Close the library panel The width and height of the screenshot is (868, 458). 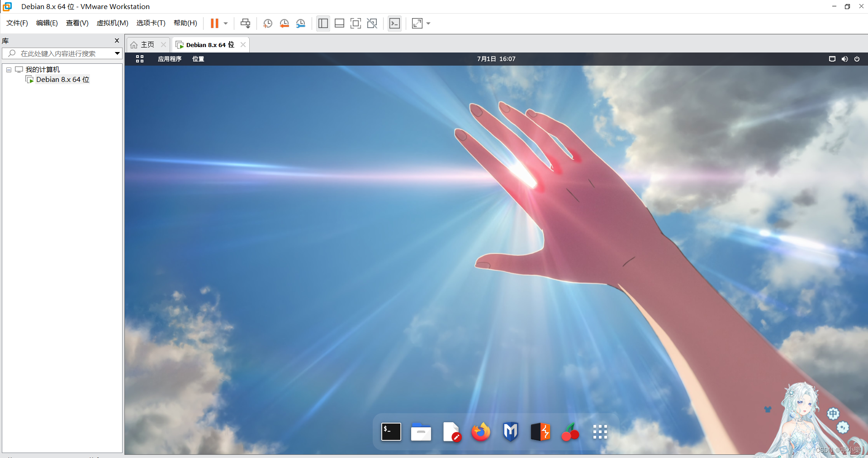[x=117, y=41]
